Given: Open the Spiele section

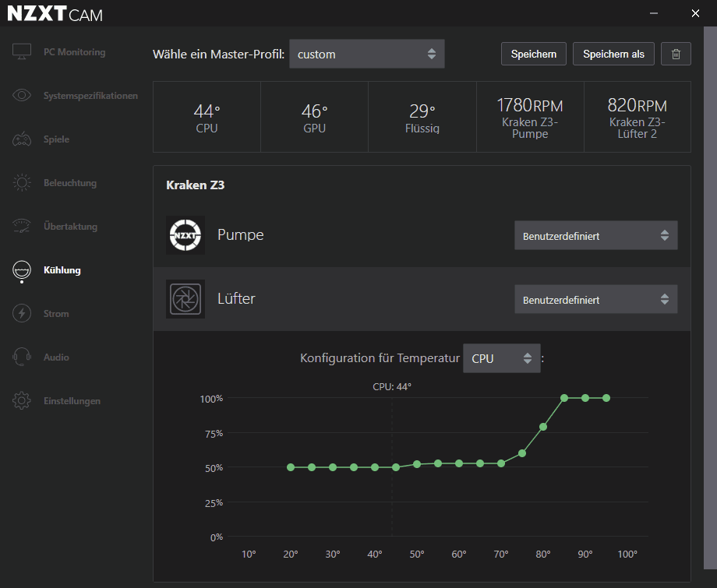Looking at the screenshot, I should 56,139.
